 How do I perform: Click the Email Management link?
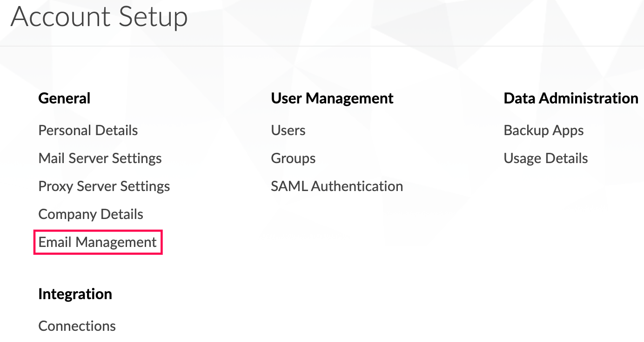(x=98, y=242)
